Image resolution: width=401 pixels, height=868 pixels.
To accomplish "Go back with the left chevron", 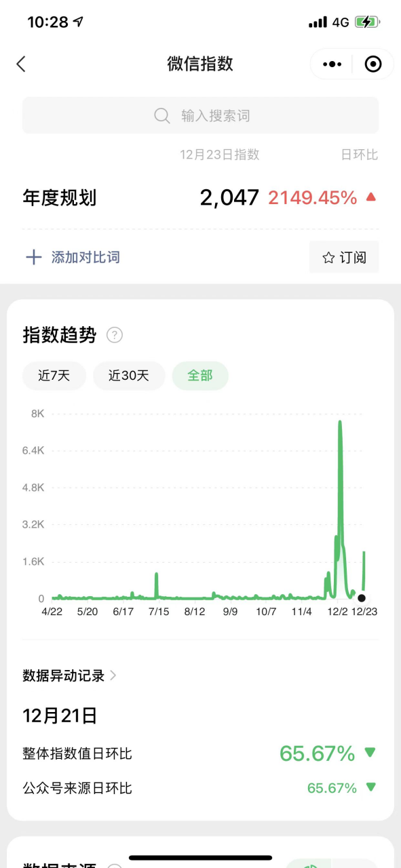I will click(21, 64).
